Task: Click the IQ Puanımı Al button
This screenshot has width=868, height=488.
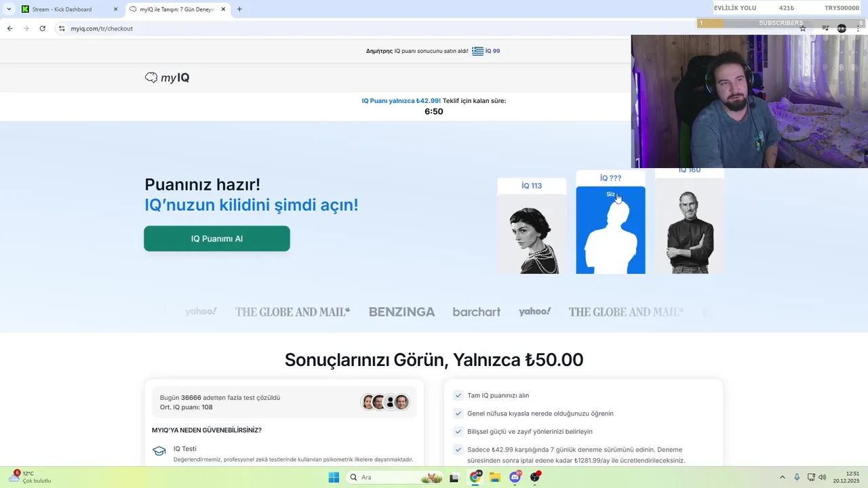Action: tap(217, 239)
